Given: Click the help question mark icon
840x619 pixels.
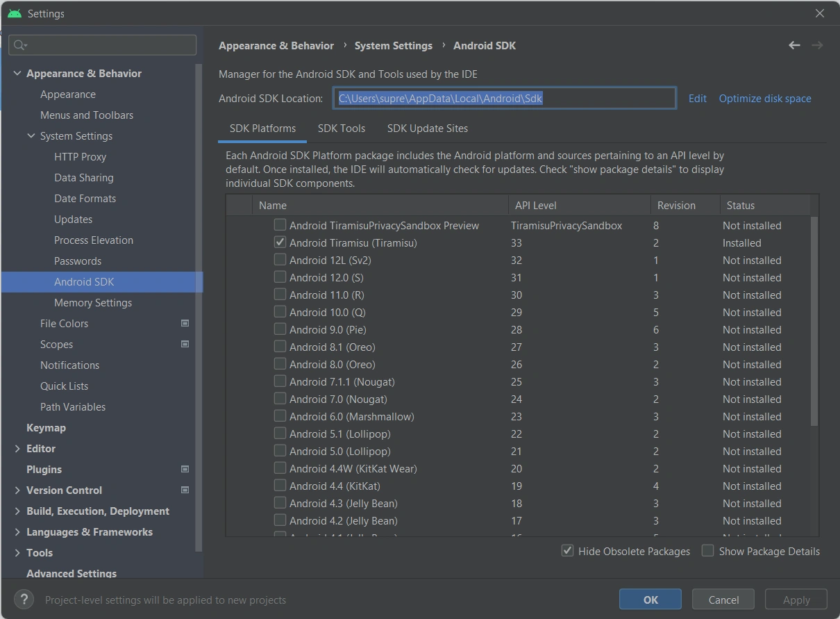Looking at the screenshot, I should click(24, 600).
